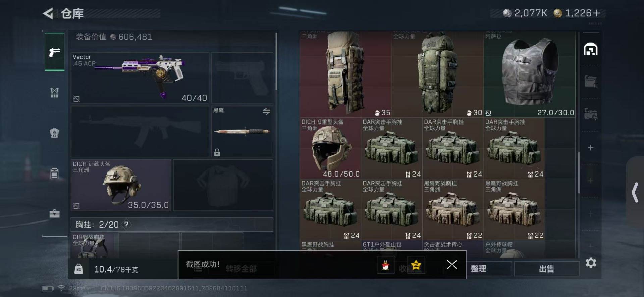Screen dimensions: 644x297
Task: Toggle lock on knife slot
Action: (x=217, y=152)
